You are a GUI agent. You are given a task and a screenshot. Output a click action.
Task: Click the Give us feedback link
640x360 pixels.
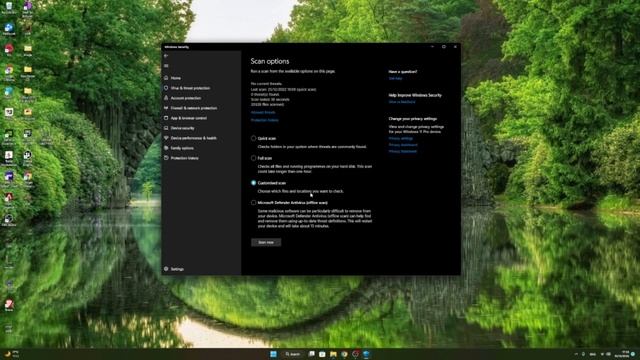click(402, 102)
